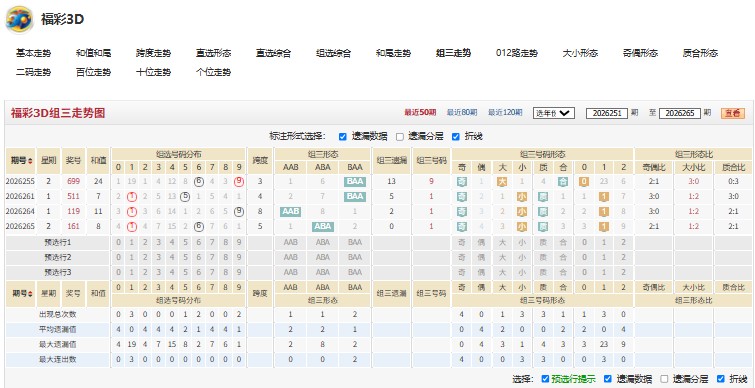Select BAA in the 预选行3 row
Viewport: 755px width, 388px height.
(x=355, y=272)
